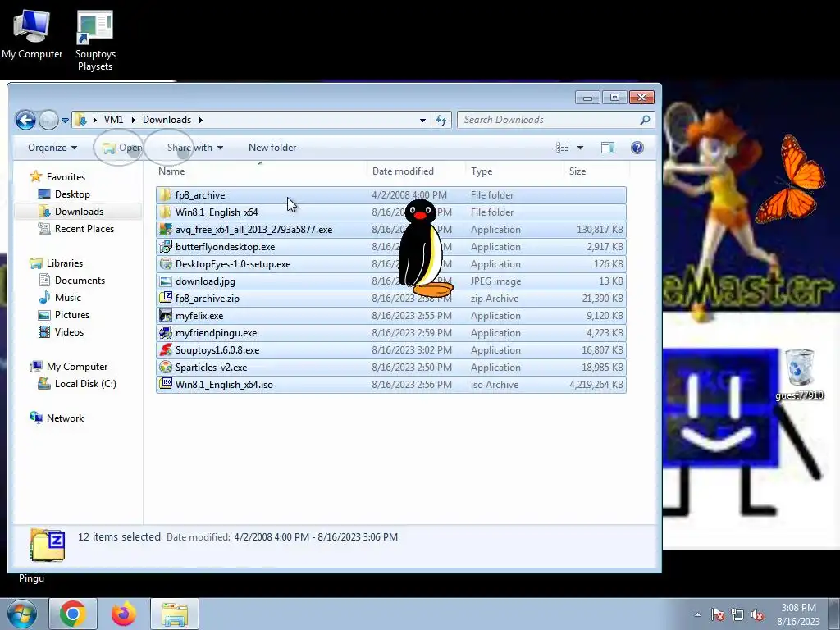The width and height of the screenshot is (840, 630).
Task: Select My Computer in the navigation pane
Action: point(76,367)
